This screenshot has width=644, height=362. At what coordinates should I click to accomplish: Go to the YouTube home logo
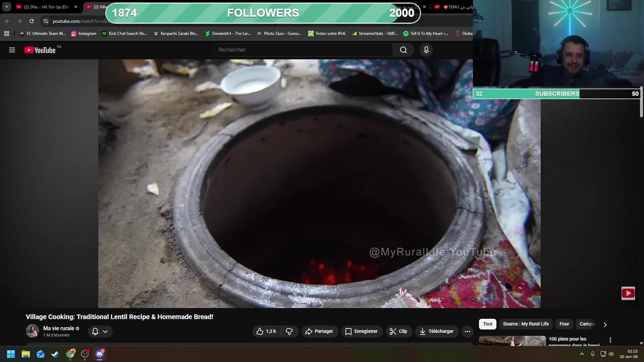coord(40,50)
